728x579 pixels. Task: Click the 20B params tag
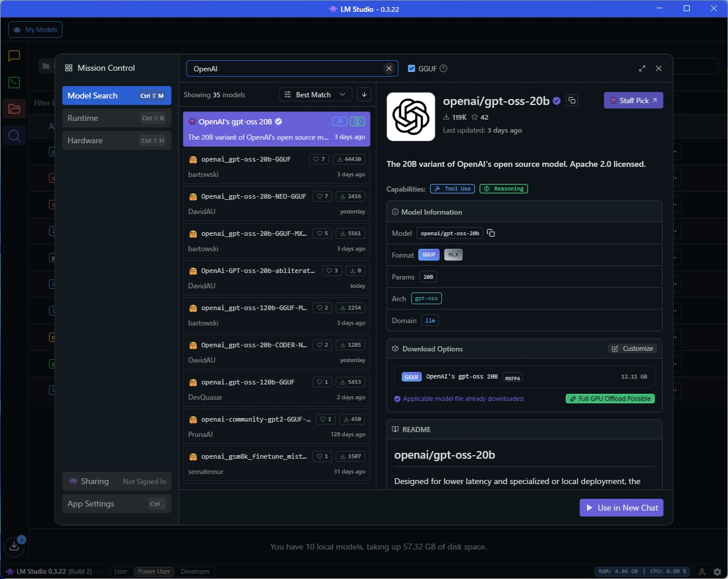pyautogui.click(x=428, y=277)
